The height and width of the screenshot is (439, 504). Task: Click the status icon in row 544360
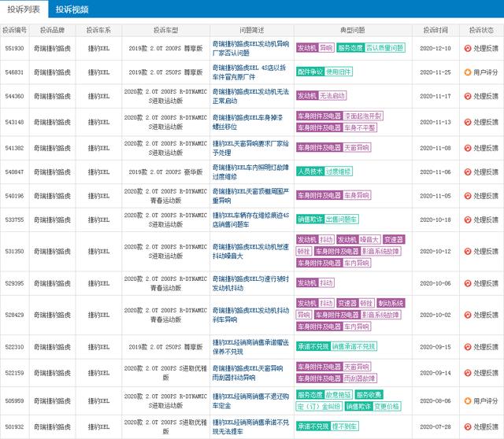468,96
